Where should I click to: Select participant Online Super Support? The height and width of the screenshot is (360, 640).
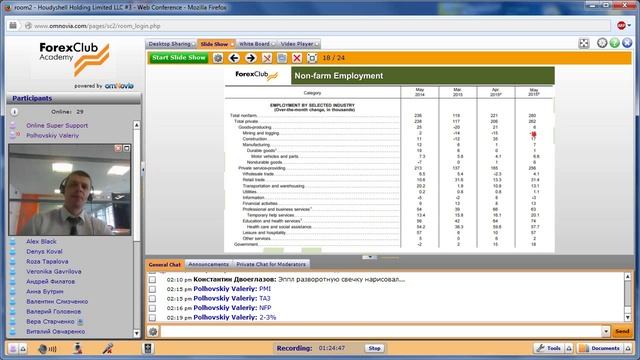tap(57, 125)
